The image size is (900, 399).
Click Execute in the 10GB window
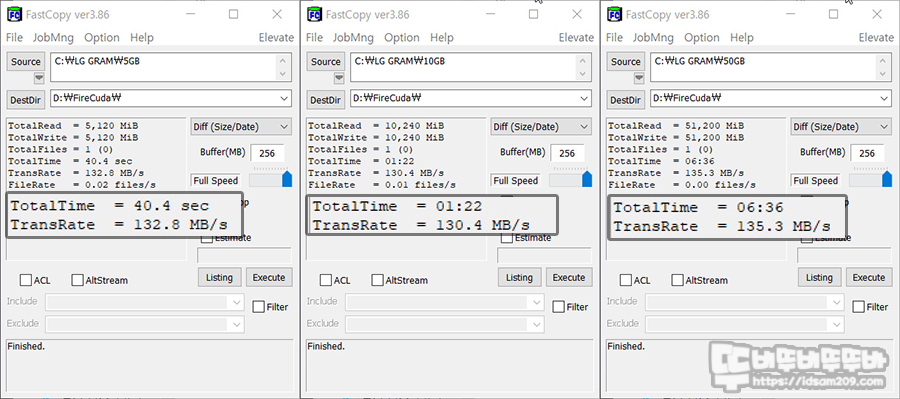coord(569,277)
